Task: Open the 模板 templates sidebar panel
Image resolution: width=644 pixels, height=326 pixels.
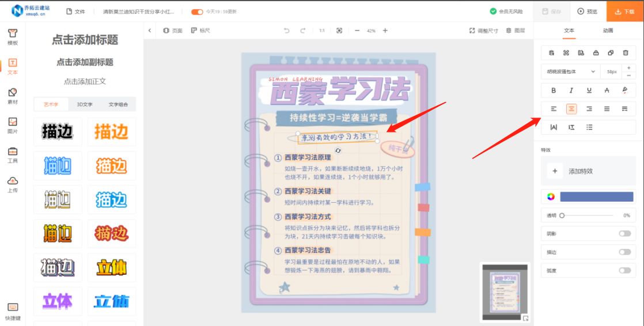Action: [x=12, y=36]
